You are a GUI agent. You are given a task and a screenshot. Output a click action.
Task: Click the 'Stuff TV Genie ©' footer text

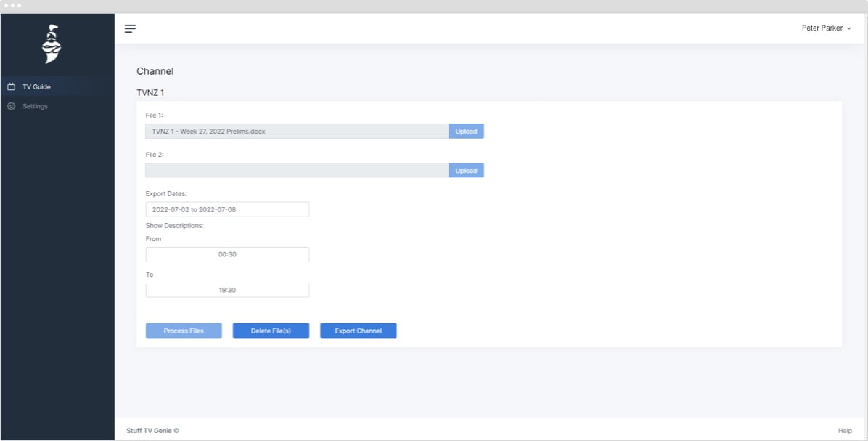click(x=153, y=431)
